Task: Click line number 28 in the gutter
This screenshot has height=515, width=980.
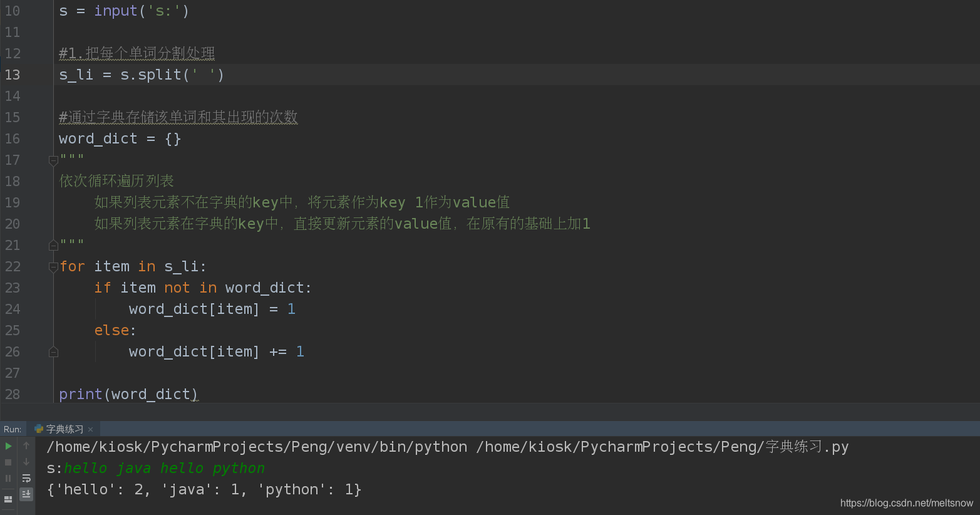Action: pyautogui.click(x=13, y=394)
